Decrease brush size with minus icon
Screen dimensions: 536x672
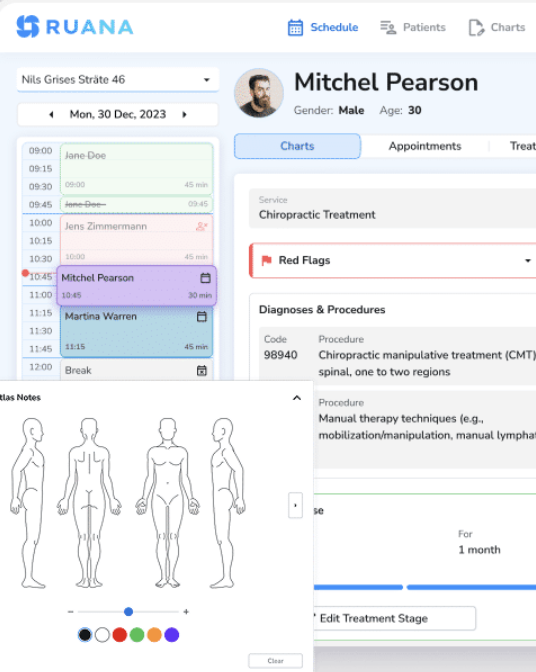[x=71, y=612]
